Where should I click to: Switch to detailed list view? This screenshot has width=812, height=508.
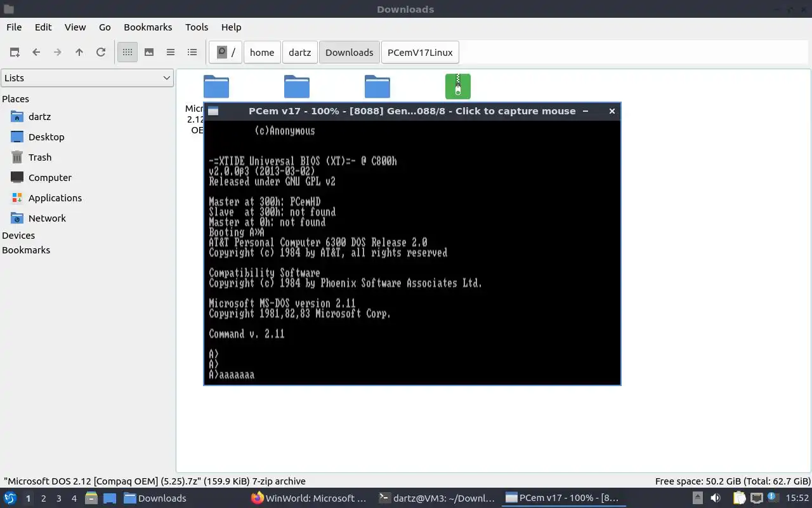192,52
